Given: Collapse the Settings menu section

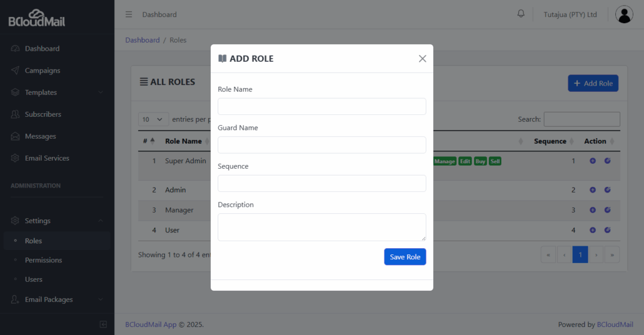Looking at the screenshot, I should click(x=57, y=221).
